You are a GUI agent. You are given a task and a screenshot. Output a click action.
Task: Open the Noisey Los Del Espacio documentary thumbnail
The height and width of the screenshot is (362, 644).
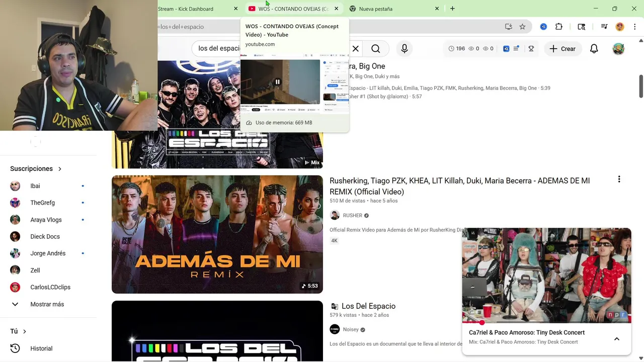[x=217, y=331]
